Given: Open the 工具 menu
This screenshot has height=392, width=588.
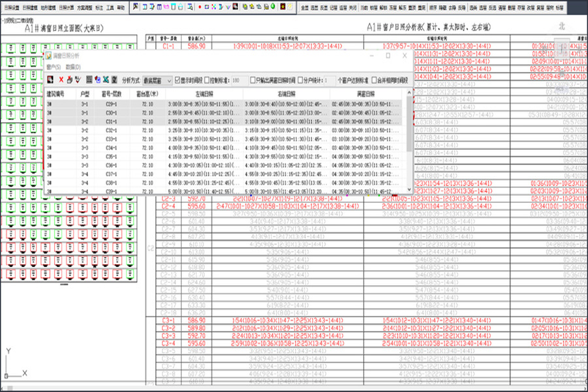Looking at the screenshot, I should [x=110, y=8].
